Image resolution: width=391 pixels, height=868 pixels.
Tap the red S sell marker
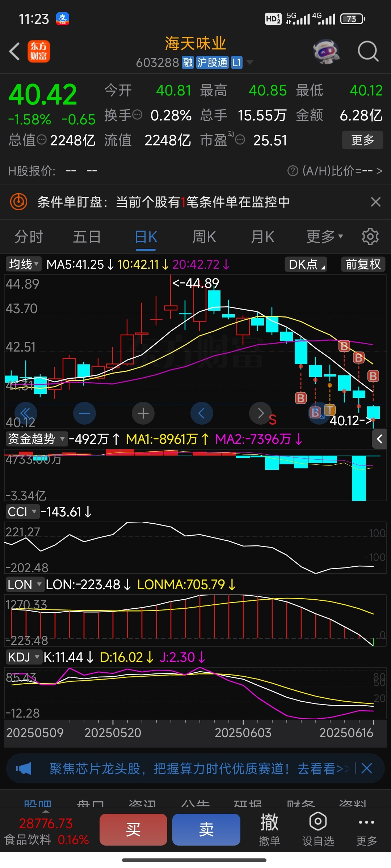pos(273,420)
